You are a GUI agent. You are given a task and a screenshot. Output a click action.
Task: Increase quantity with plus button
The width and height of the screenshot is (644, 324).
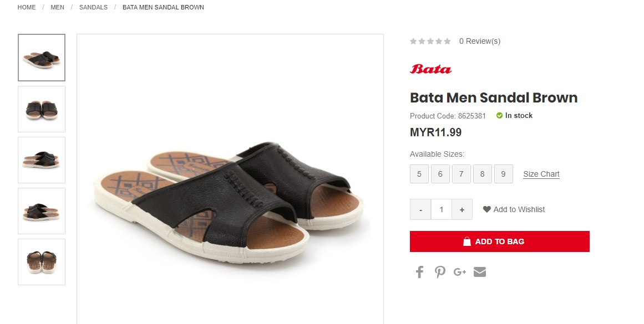point(462,209)
